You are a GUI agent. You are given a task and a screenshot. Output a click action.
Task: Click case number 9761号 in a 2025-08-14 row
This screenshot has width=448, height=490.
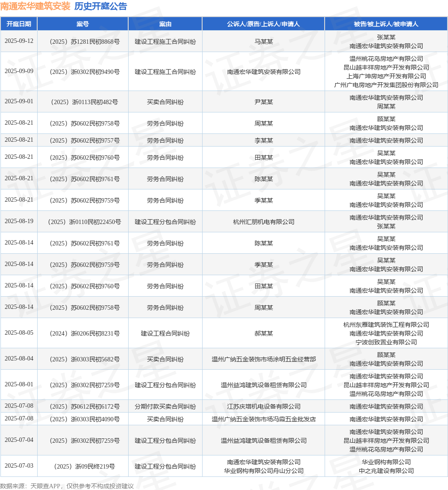coord(85,243)
